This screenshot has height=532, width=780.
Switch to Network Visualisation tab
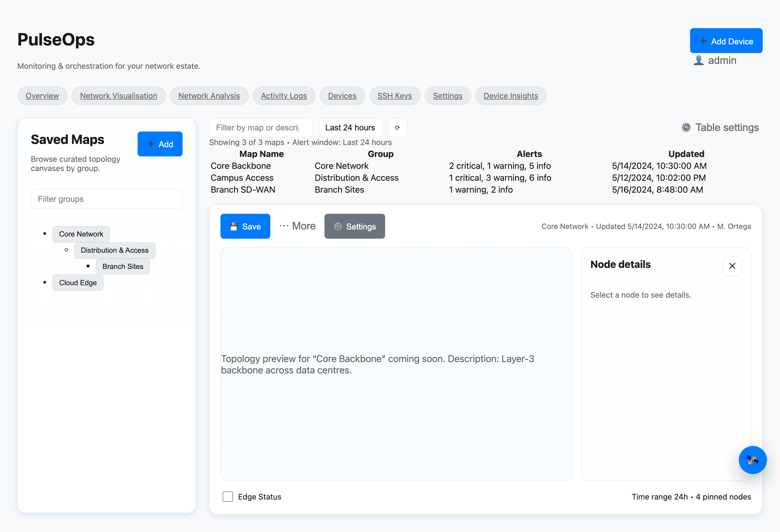pos(118,96)
